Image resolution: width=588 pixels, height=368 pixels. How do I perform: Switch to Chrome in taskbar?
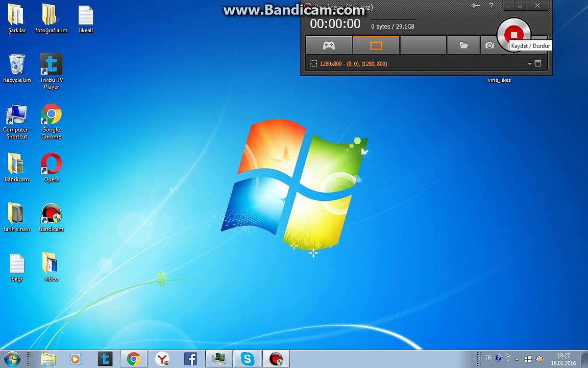coord(134,359)
